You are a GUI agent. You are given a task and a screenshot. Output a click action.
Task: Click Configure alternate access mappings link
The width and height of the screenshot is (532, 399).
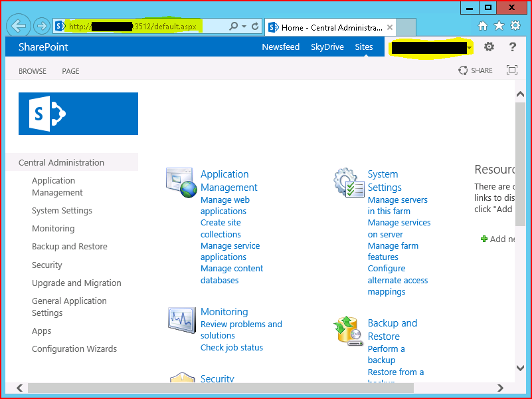pos(398,280)
